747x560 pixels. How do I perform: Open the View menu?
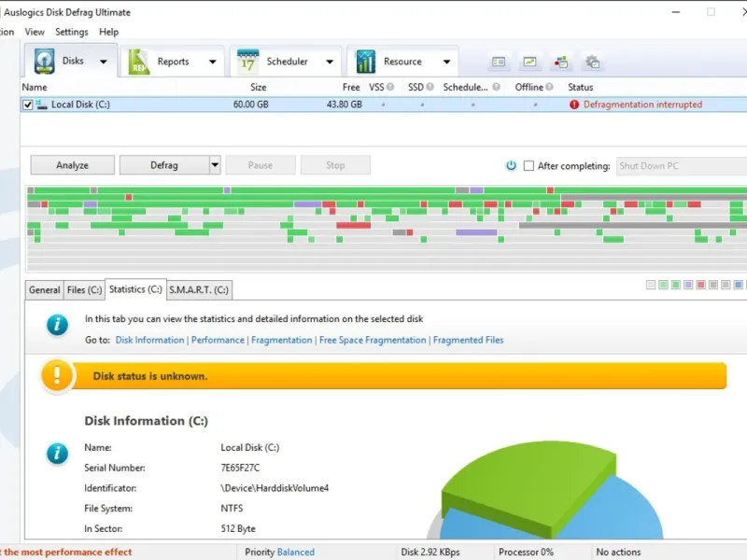pyautogui.click(x=35, y=32)
